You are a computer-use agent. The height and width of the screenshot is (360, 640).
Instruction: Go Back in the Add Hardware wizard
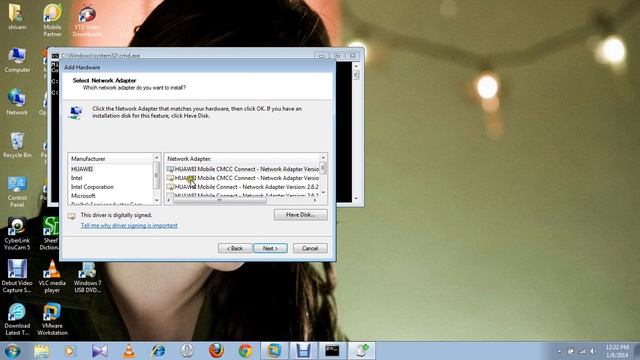coord(235,248)
